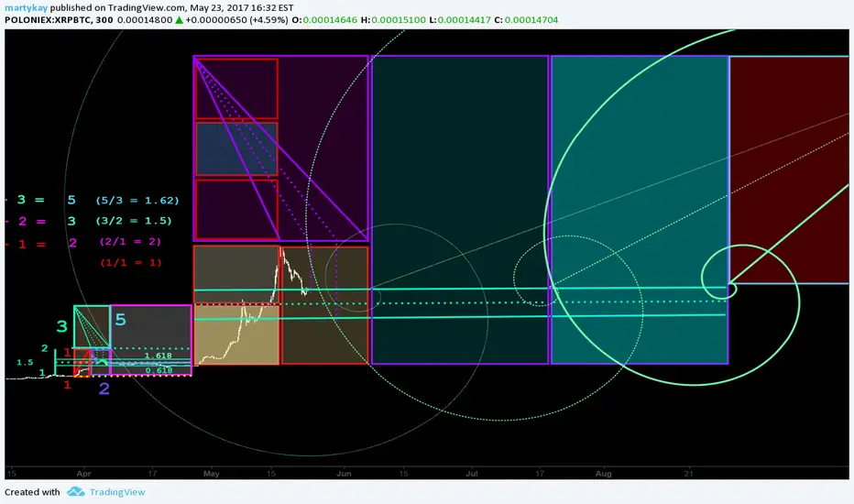
Task: Click the Apr label on the time axis
Action: [84, 474]
